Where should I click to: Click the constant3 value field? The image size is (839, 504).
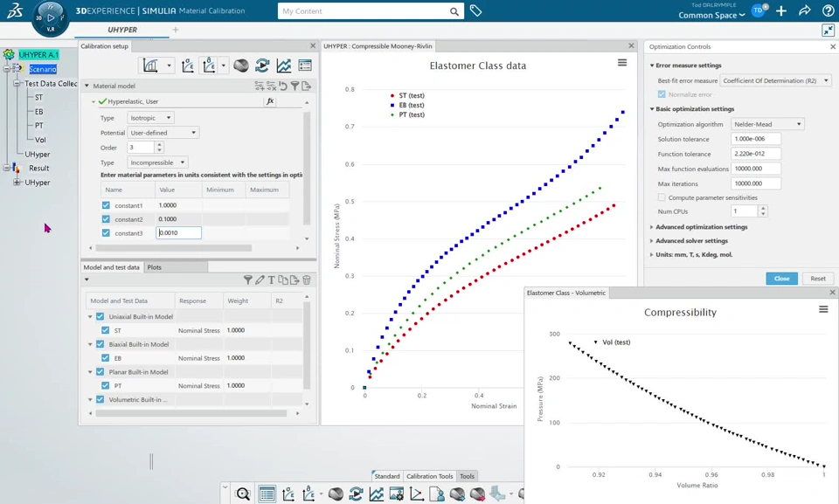(178, 232)
